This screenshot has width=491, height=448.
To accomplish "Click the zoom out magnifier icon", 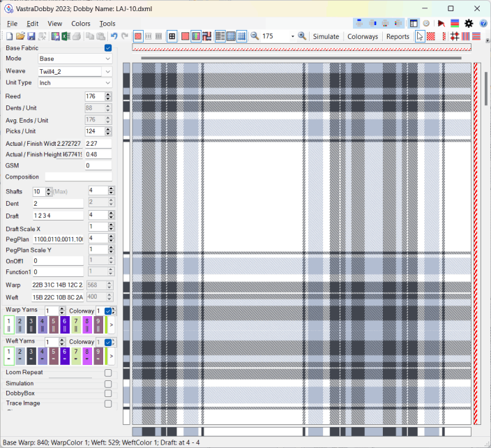I will (255, 36).
